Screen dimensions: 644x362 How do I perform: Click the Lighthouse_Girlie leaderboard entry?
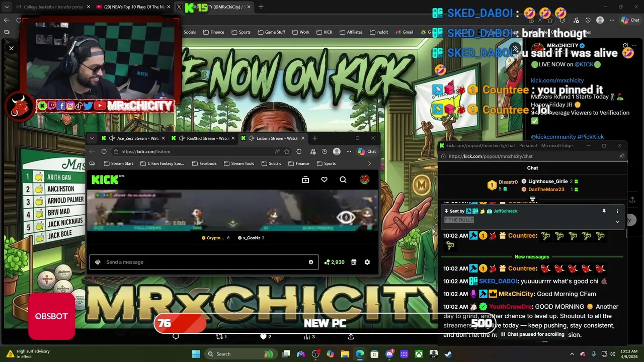tap(549, 182)
